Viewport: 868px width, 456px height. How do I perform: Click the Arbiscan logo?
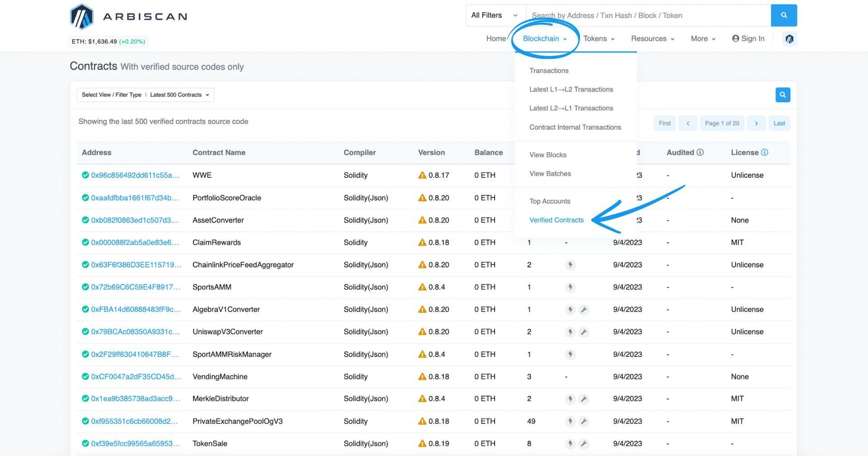pyautogui.click(x=128, y=16)
